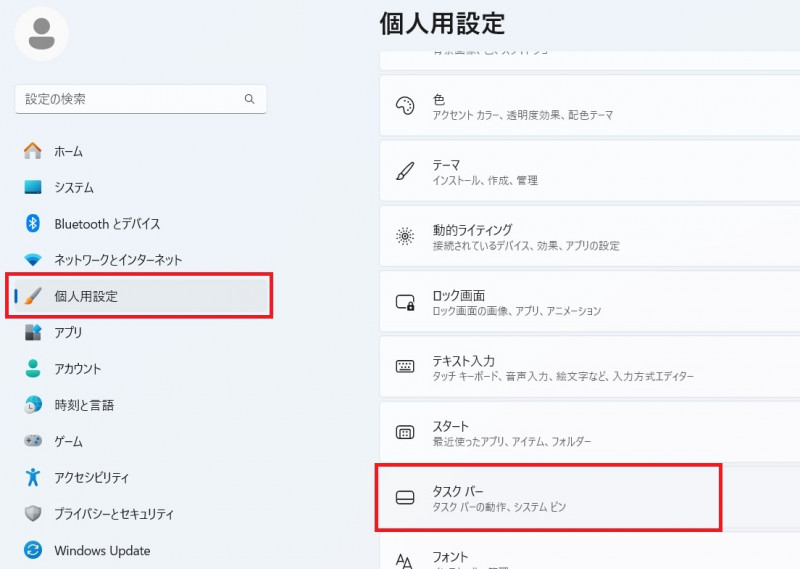This screenshot has width=800, height=569.
Task: Click ロック画面の画像、アプリ description text
Action: tap(517, 311)
